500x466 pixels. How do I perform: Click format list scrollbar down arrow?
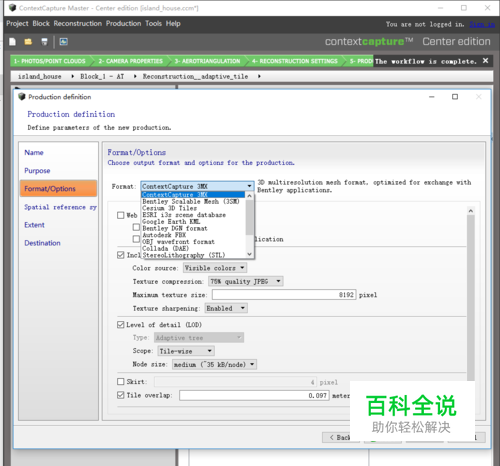point(249,254)
